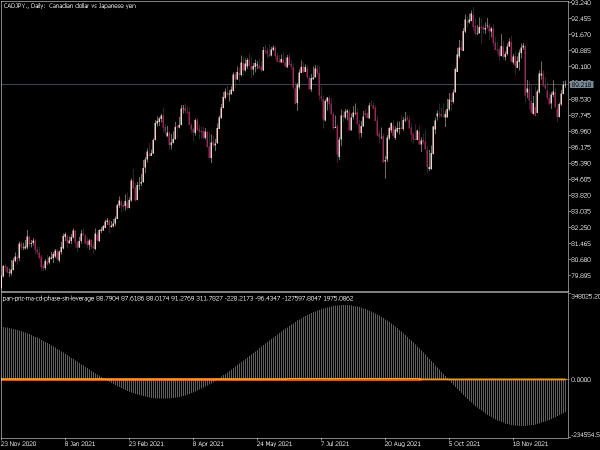
Task: Click the divider between chart and indicator window
Action: coord(284,292)
